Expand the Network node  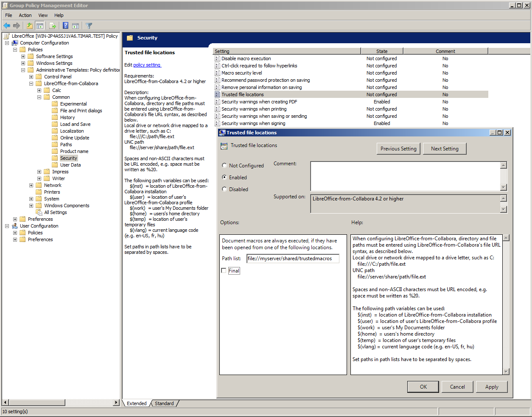[x=31, y=185]
